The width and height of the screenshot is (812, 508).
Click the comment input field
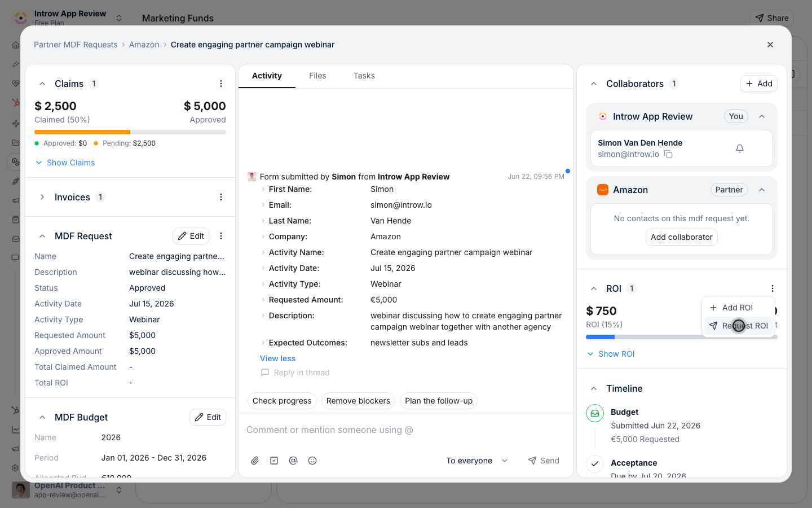click(406, 430)
